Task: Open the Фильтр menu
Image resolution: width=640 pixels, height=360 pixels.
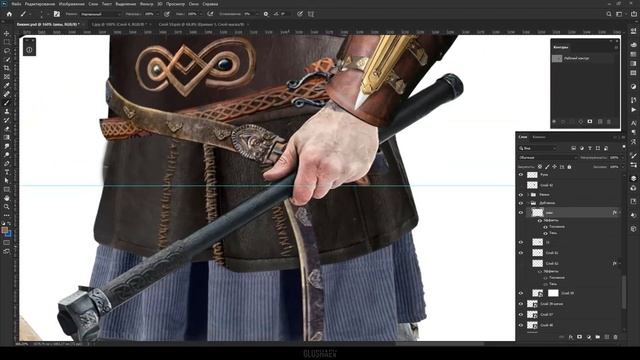Action: (147, 4)
